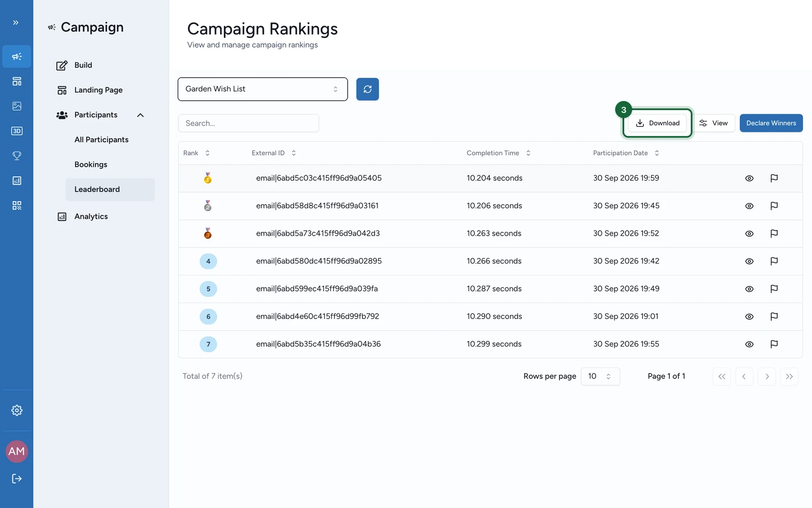Open the 3D icon in rail

(17, 131)
